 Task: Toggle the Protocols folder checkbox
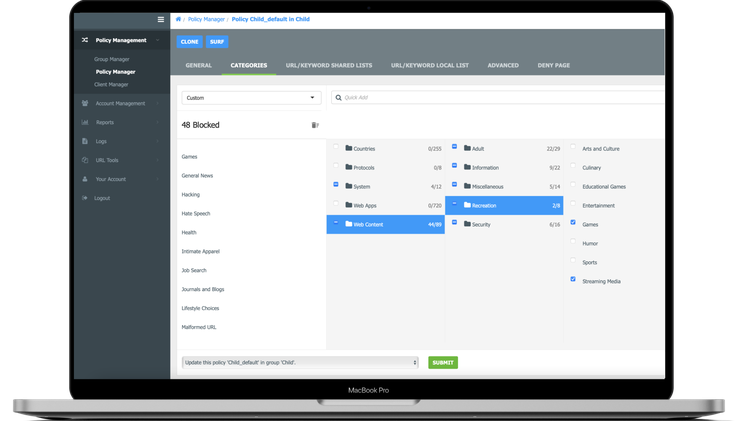click(336, 167)
